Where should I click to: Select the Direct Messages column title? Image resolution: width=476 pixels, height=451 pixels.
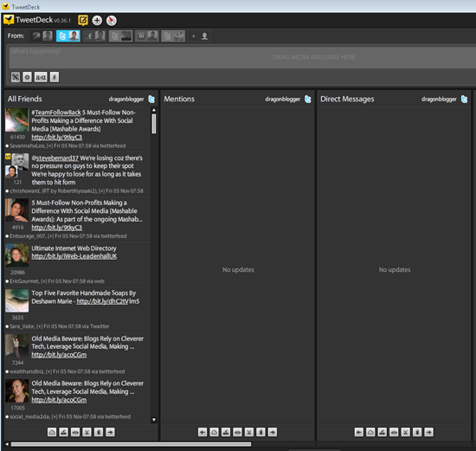pos(347,99)
